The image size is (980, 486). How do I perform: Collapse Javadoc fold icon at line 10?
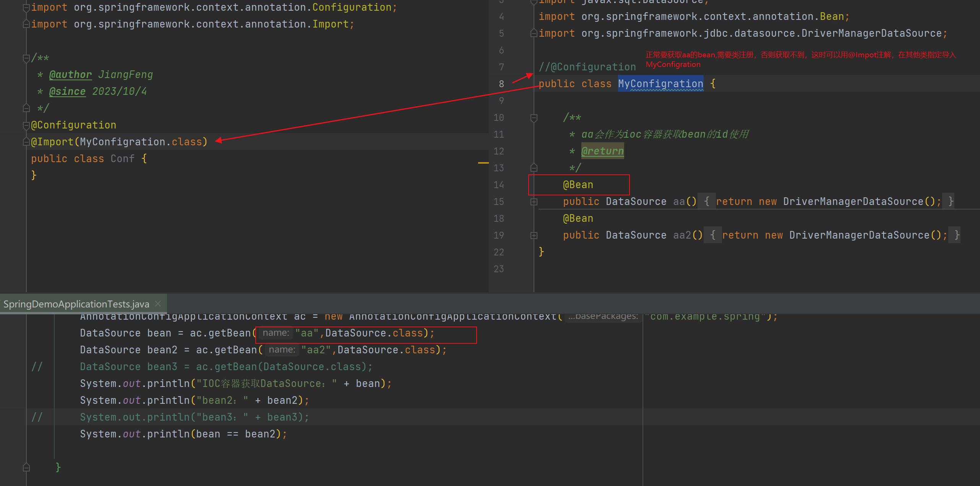534,118
